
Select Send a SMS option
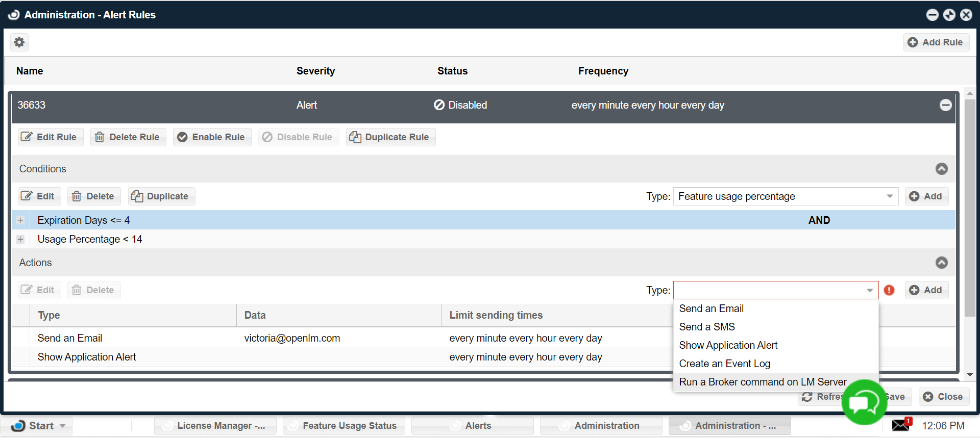click(x=707, y=327)
